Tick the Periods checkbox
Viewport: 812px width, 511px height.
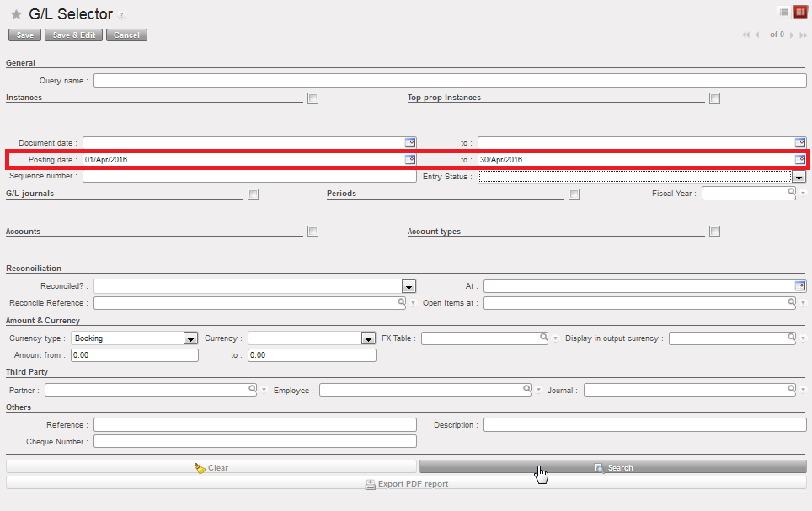574,194
